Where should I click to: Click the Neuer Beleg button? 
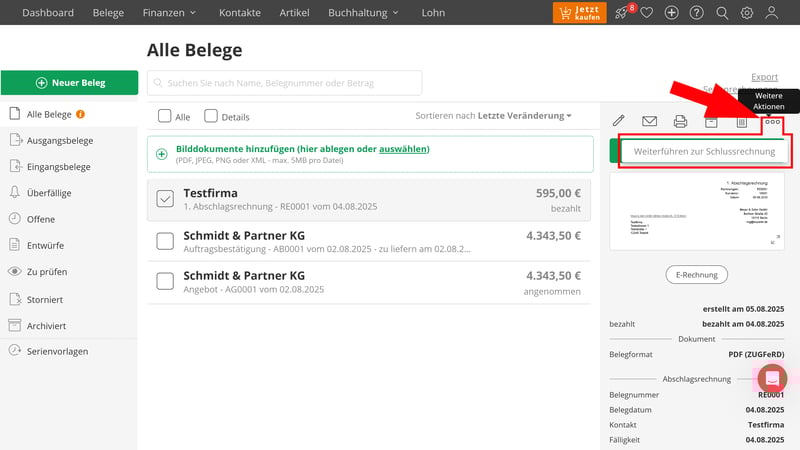[70, 83]
